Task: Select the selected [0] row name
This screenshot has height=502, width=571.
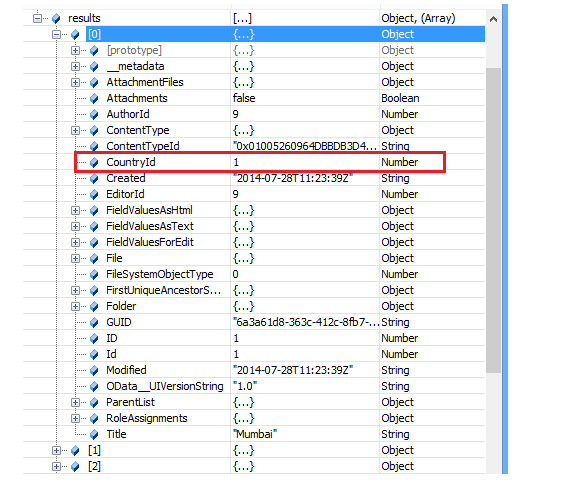Action: click(94, 34)
